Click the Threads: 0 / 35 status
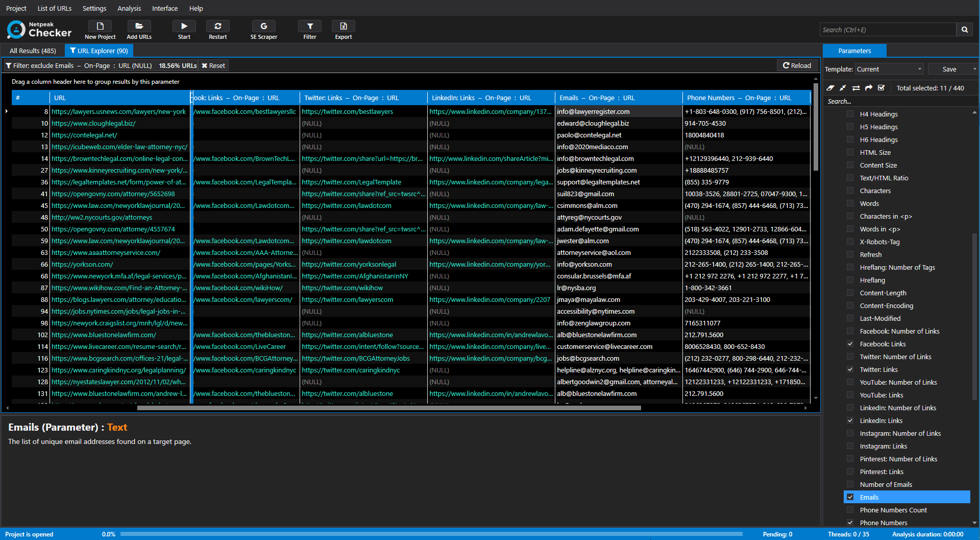Image resolution: width=980 pixels, height=540 pixels. (848, 534)
